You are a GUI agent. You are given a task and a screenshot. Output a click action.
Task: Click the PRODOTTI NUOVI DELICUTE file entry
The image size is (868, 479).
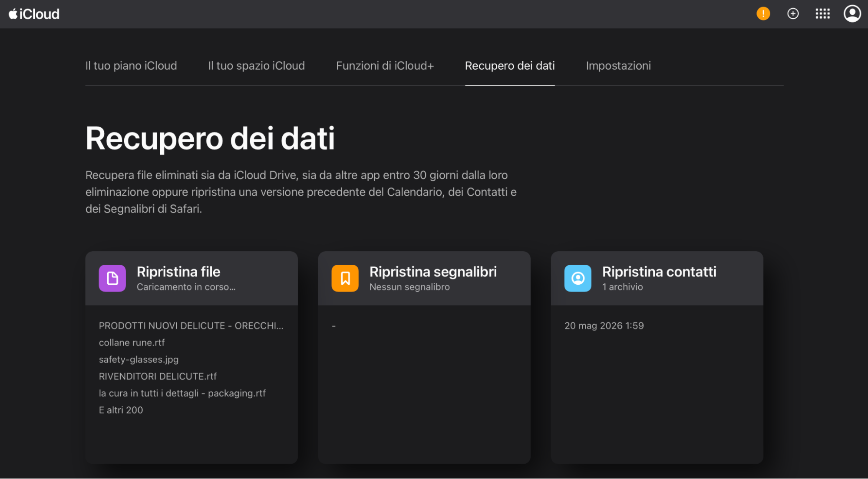coord(191,326)
